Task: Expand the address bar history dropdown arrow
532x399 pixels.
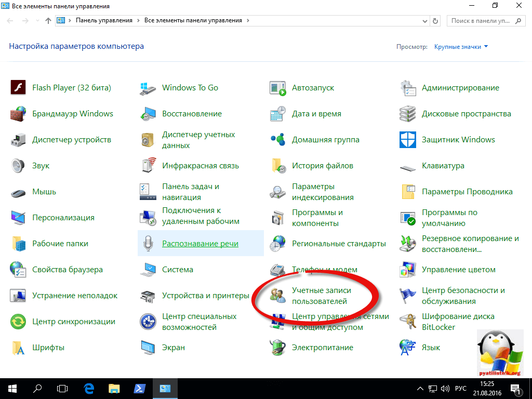Action: tap(425, 21)
